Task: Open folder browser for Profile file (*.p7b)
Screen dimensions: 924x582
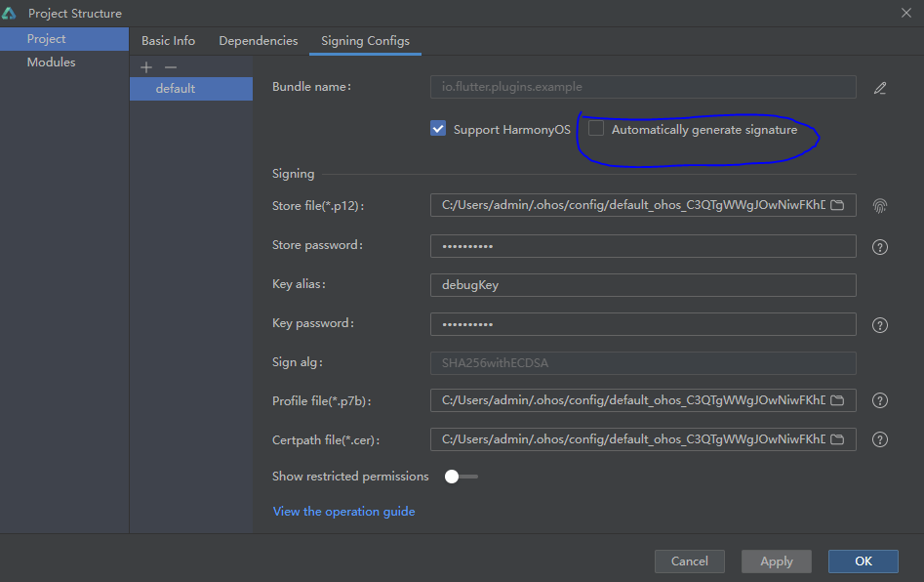Action: 837,400
